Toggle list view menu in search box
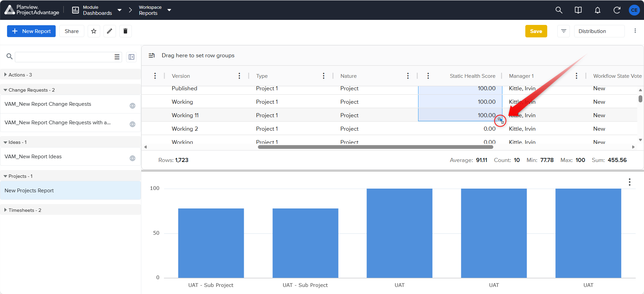This screenshot has height=294, width=644. [117, 57]
